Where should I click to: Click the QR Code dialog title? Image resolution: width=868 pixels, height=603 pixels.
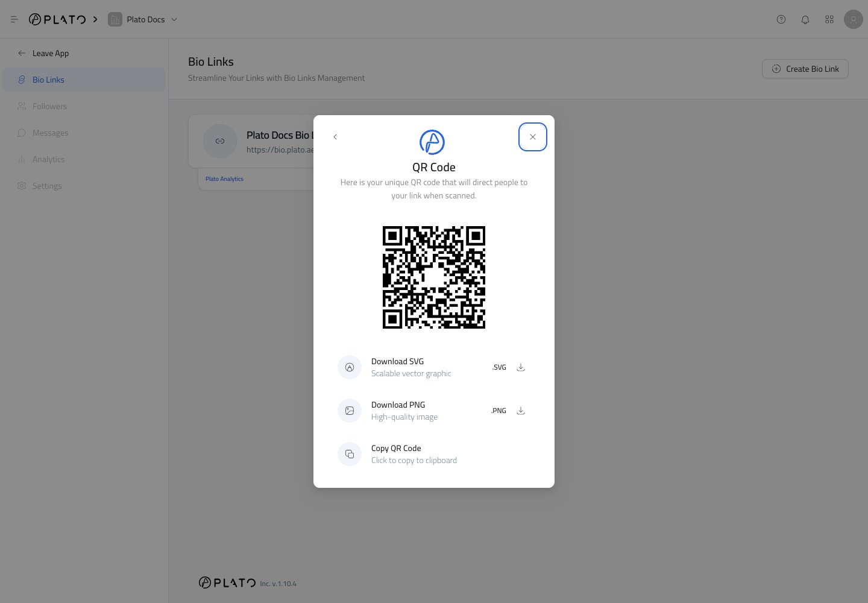point(434,167)
